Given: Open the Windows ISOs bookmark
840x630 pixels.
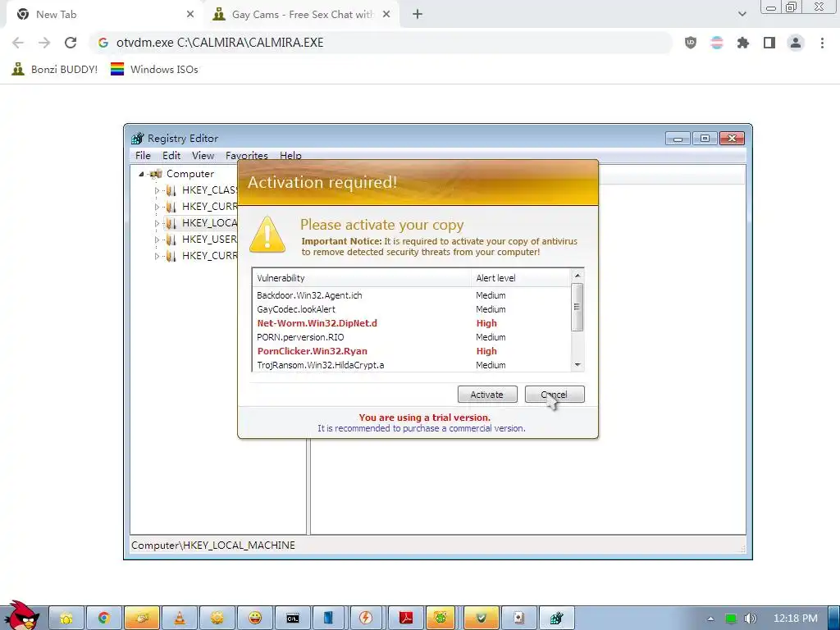Looking at the screenshot, I should click(x=154, y=69).
